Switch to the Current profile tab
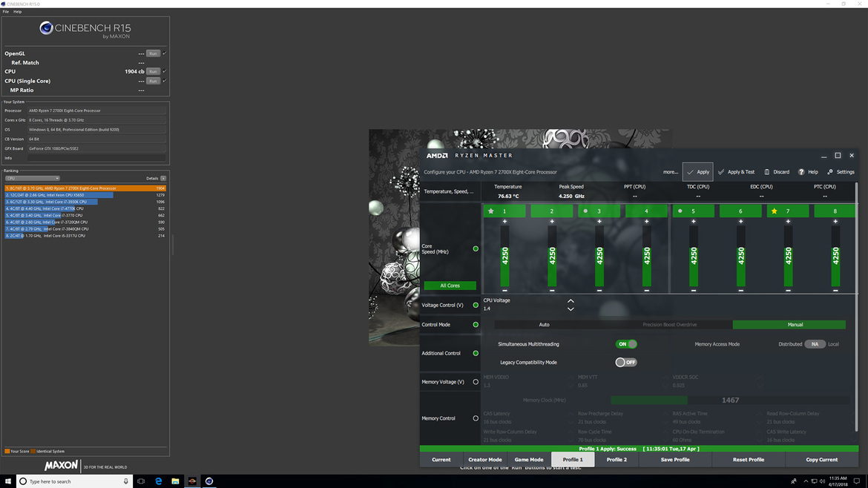 441,460
